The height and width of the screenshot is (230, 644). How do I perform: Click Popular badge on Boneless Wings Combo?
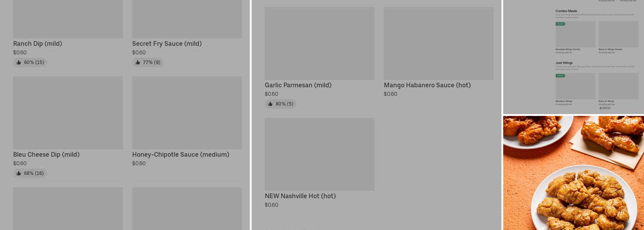click(560, 24)
